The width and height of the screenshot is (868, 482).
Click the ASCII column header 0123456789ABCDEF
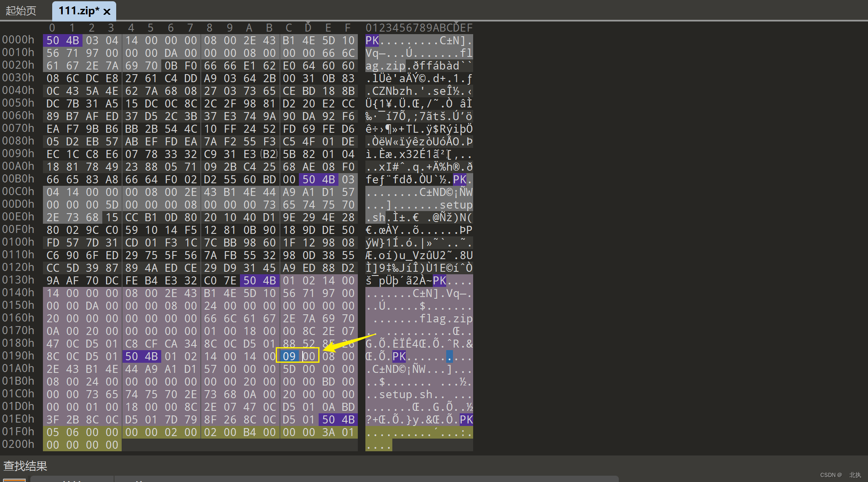coord(419,28)
